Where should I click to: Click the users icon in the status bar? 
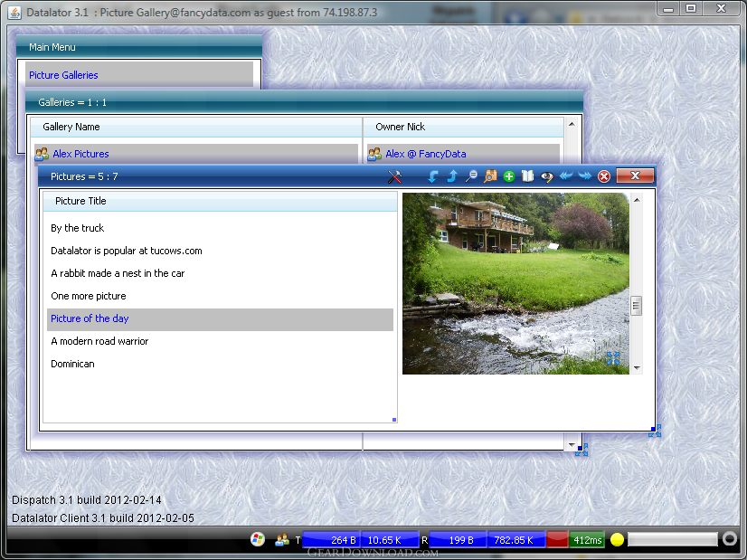point(282,539)
